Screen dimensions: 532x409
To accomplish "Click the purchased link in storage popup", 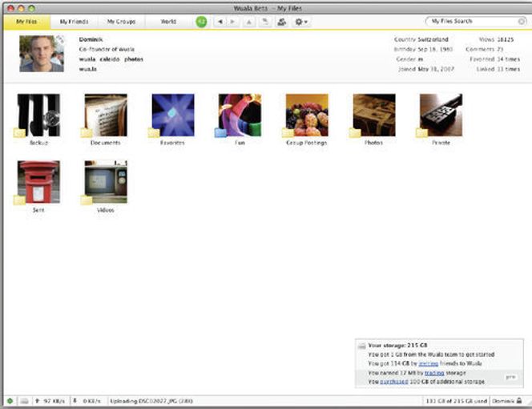I will (394, 382).
